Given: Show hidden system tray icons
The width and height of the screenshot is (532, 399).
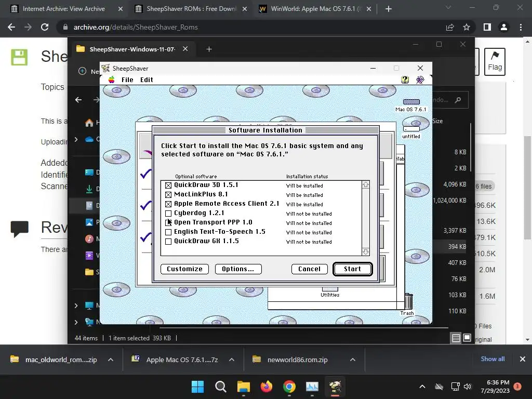Looking at the screenshot, I should click(422, 387).
